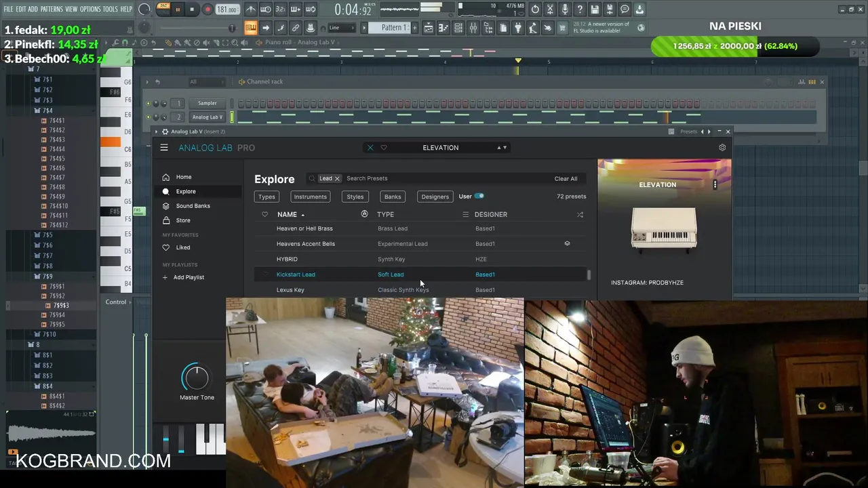This screenshot has width=868, height=488.
Task: Click the save disk icon top right
Action: point(595,9)
